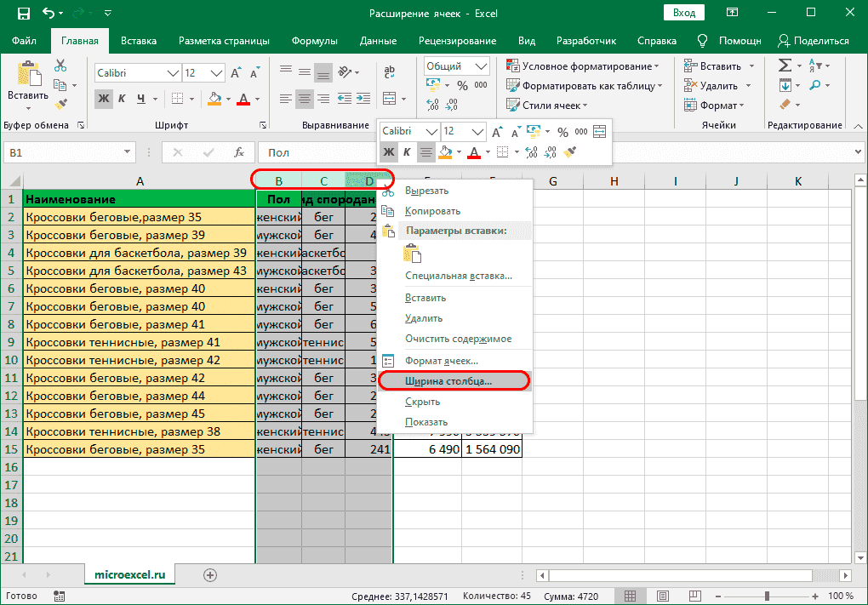Toggle Bold in the ribbon font group
Viewport: 868px width, 605px height.
pyautogui.click(x=104, y=99)
